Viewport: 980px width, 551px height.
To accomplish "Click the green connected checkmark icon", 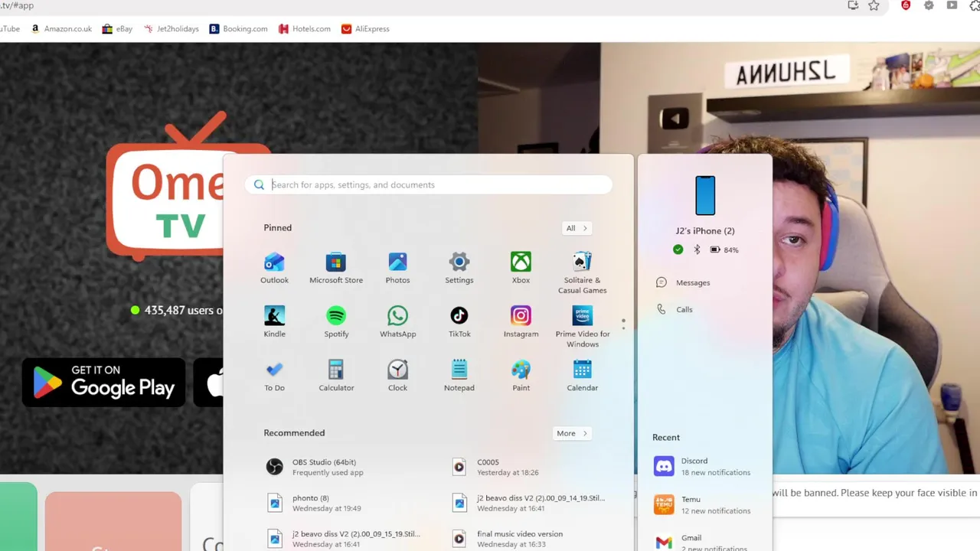I will pos(678,249).
